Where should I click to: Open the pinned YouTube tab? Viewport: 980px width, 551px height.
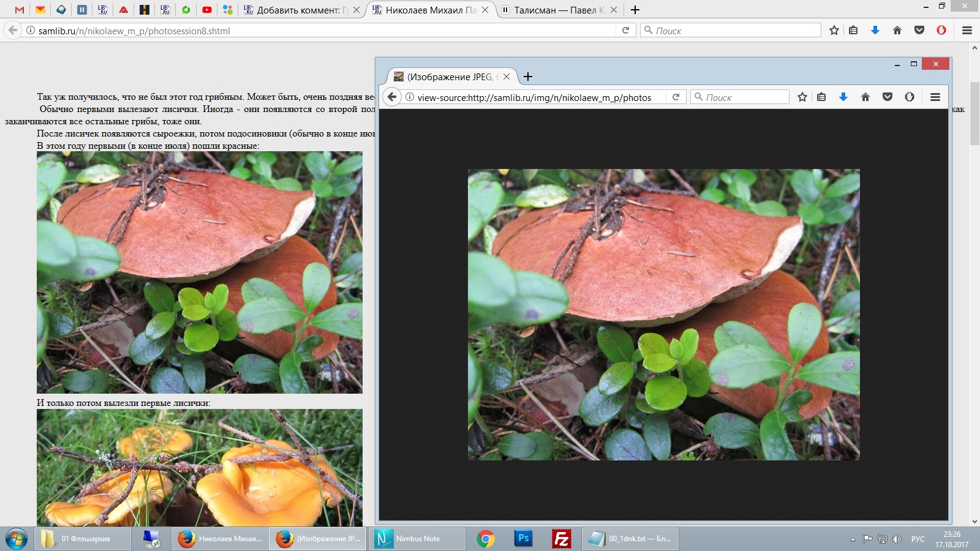(207, 10)
